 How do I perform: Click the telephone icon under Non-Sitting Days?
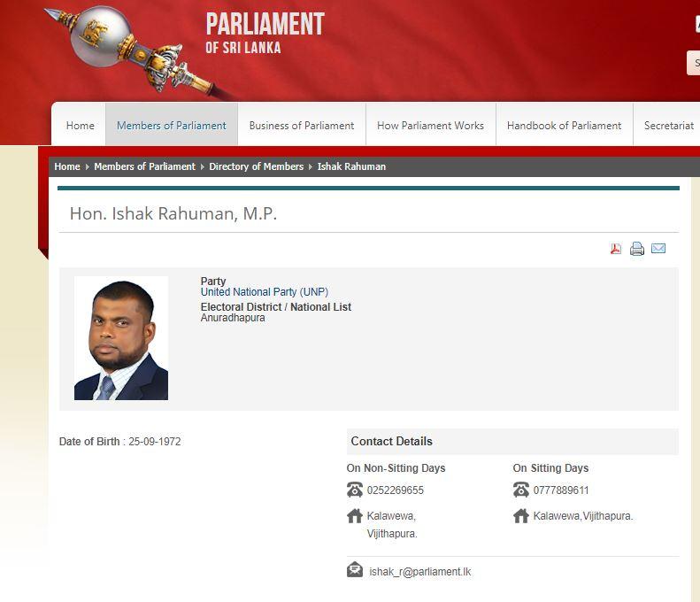[x=355, y=490]
